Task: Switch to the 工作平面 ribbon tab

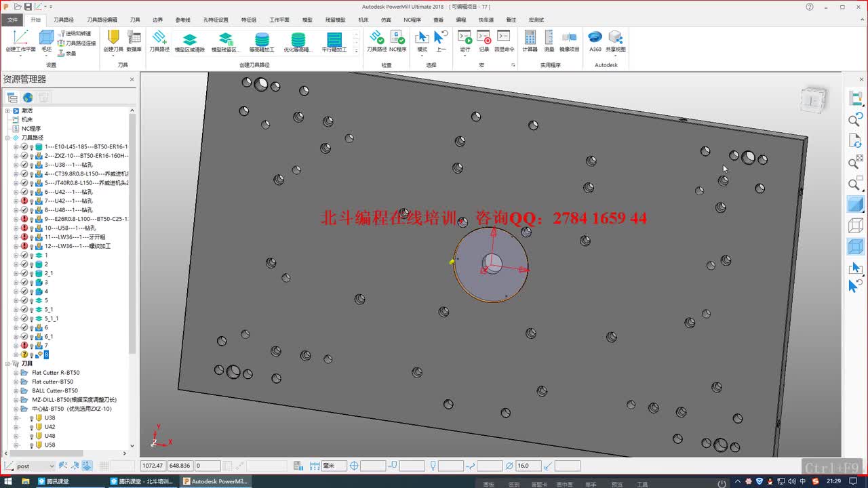Action: click(x=279, y=20)
